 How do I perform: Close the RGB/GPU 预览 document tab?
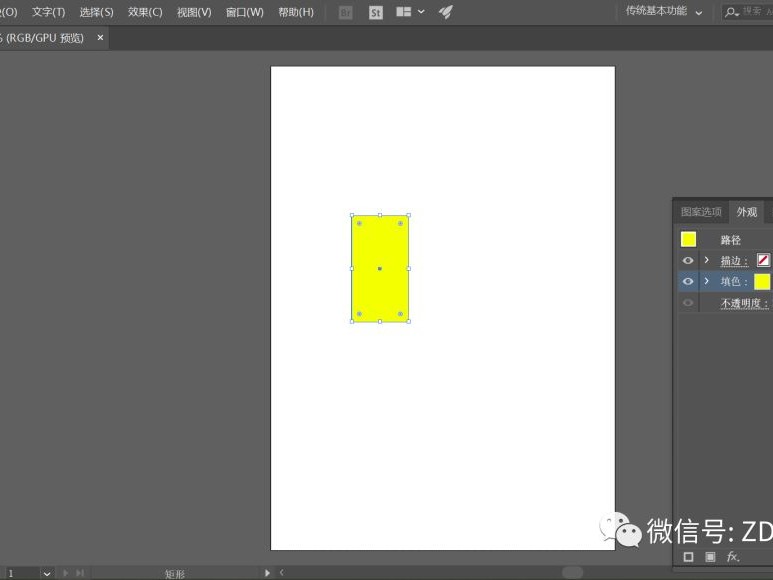pyautogui.click(x=100, y=37)
